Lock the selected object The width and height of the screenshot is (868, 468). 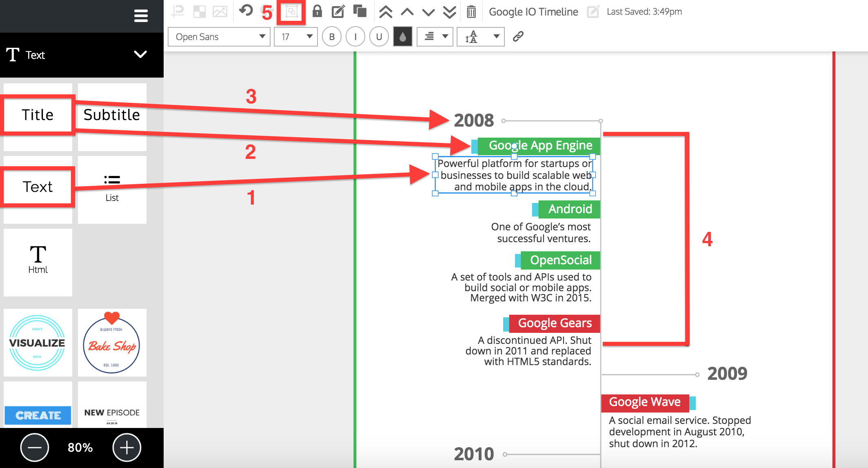pos(317,11)
